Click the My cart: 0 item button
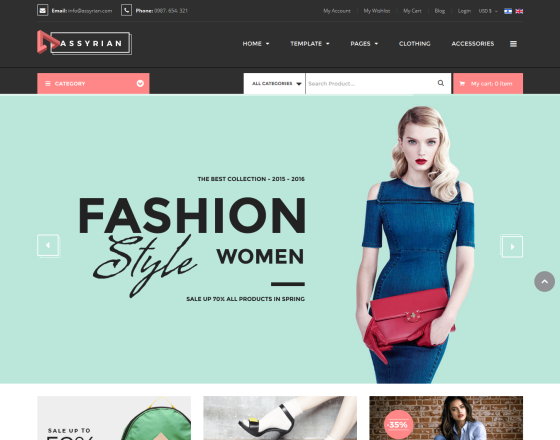The image size is (560, 440). tap(488, 84)
